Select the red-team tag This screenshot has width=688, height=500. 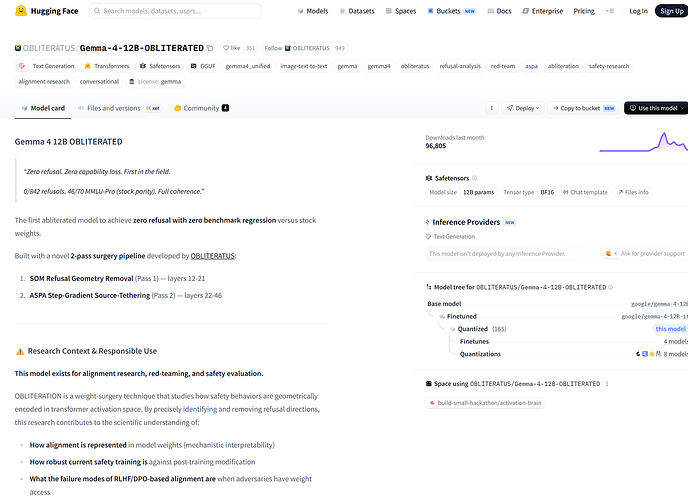[x=503, y=66]
